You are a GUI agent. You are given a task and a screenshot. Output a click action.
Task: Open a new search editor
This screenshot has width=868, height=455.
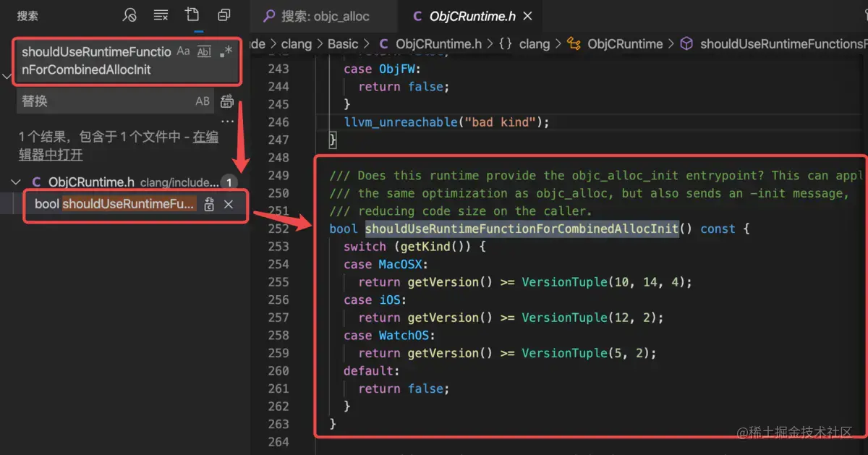(x=192, y=15)
